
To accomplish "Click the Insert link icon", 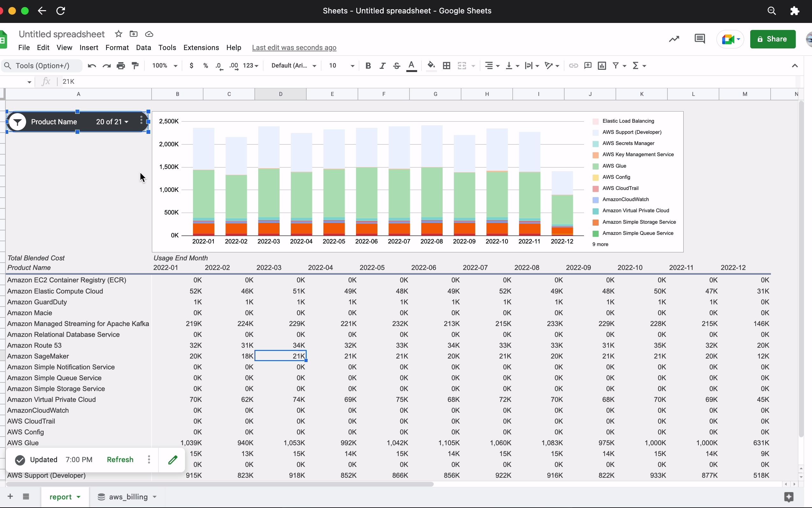I will click(x=573, y=66).
